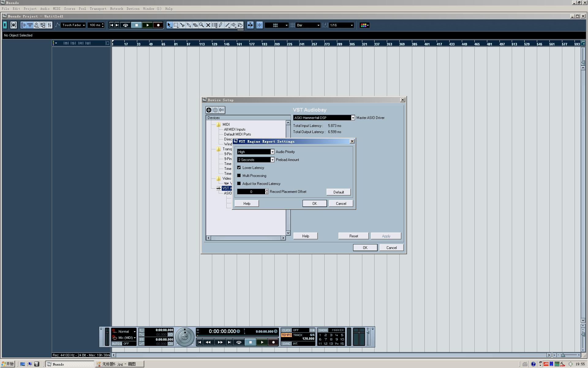This screenshot has height=368, width=588.
Task: Click the transport jog wheel
Action: tap(185, 337)
